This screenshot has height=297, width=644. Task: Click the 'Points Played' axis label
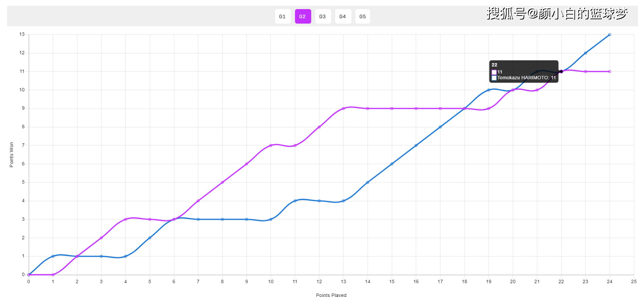(331, 295)
